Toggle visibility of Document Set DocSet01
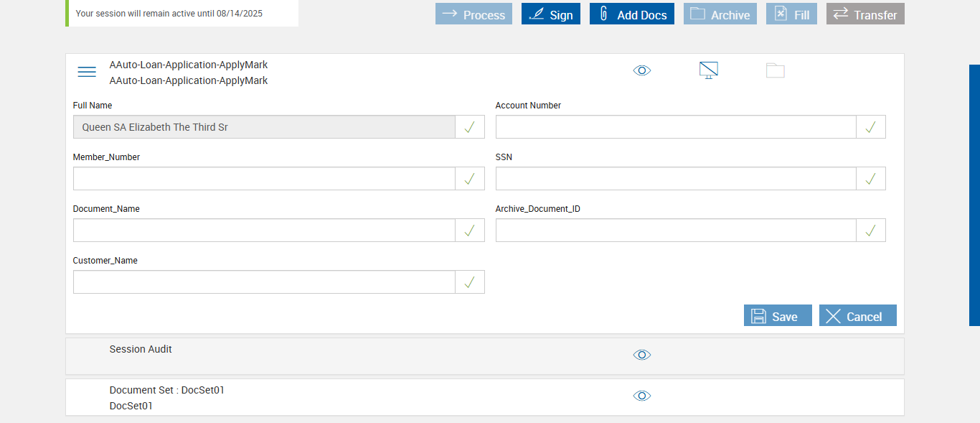The image size is (980, 423). pyautogui.click(x=642, y=396)
